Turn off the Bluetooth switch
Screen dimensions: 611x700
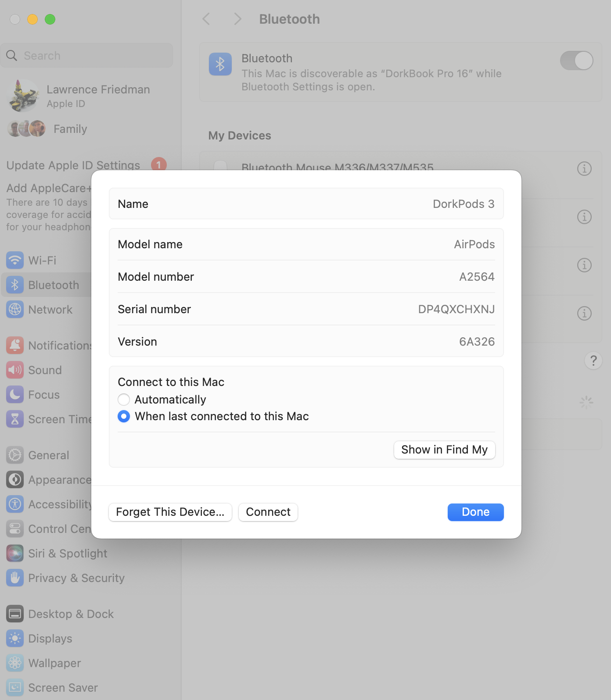click(576, 61)
